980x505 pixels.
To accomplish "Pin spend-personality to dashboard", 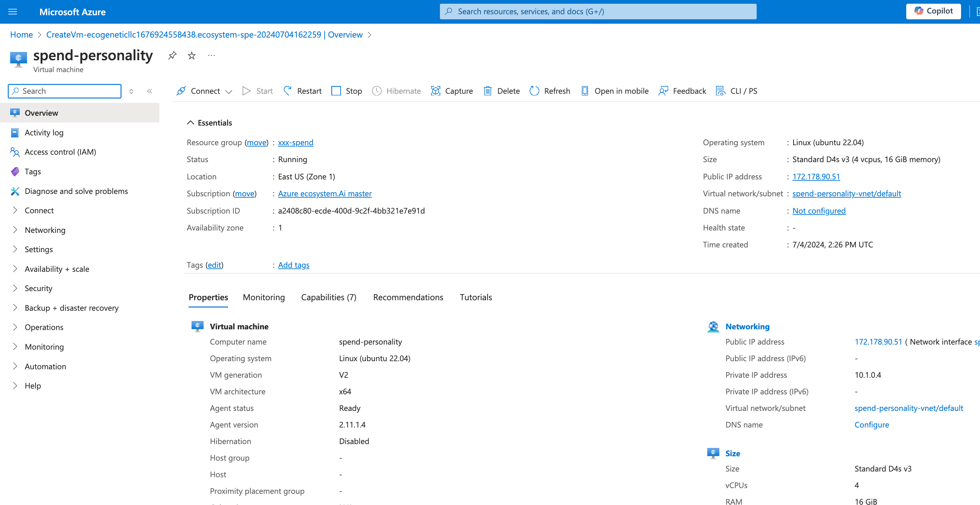I will coord(172,56).
